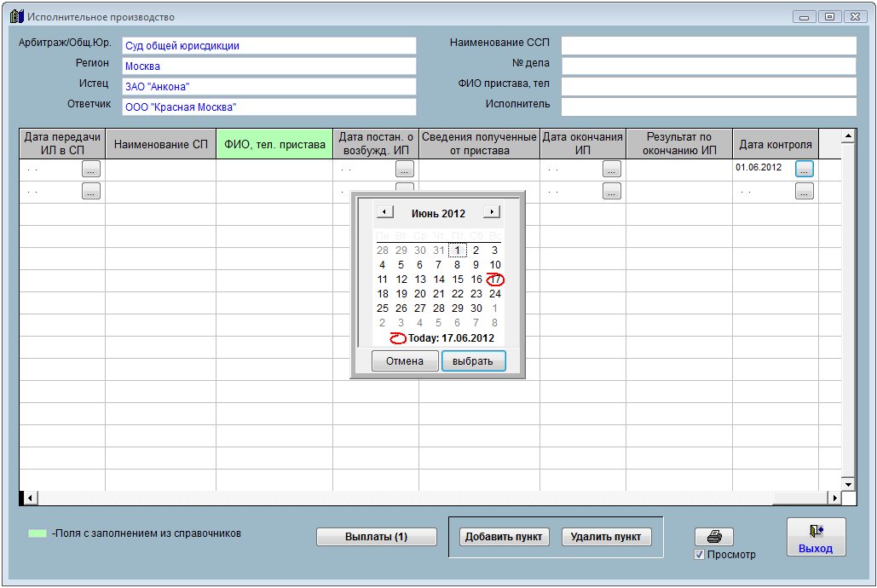
Task: Click the Результат по окончанию ИП header
Action: 679,144
